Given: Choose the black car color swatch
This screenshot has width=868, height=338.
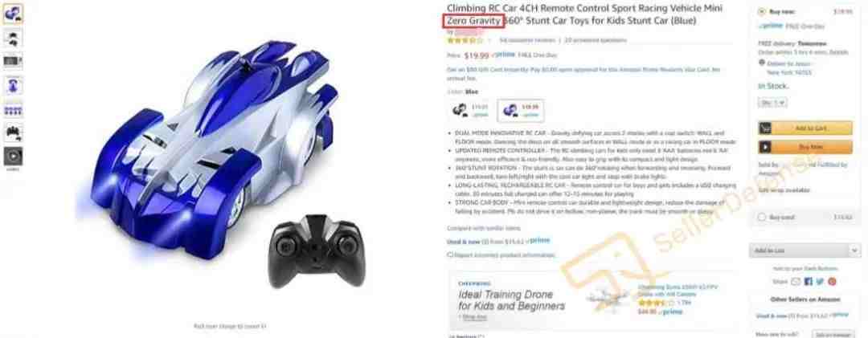Looking at the screenshot, I should click(470, 111).
